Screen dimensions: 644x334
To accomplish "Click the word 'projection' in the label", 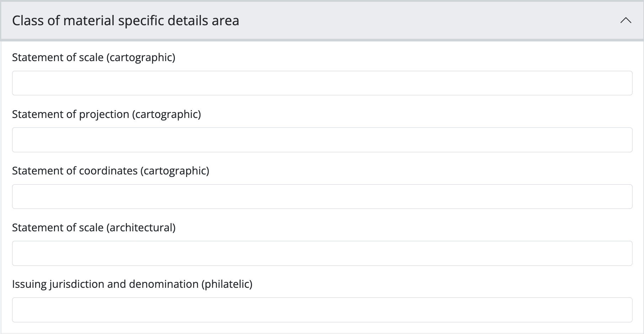I will 104,114.
